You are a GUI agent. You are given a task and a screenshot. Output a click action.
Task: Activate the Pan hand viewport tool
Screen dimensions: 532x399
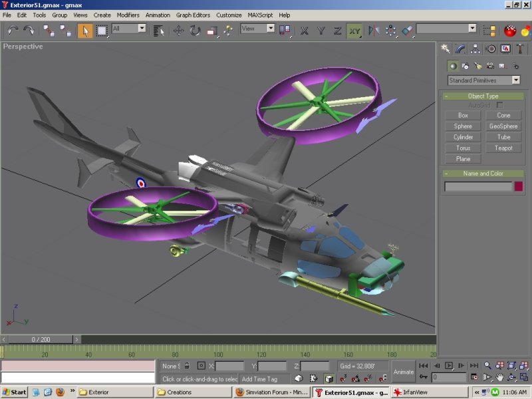pos(499,377)
